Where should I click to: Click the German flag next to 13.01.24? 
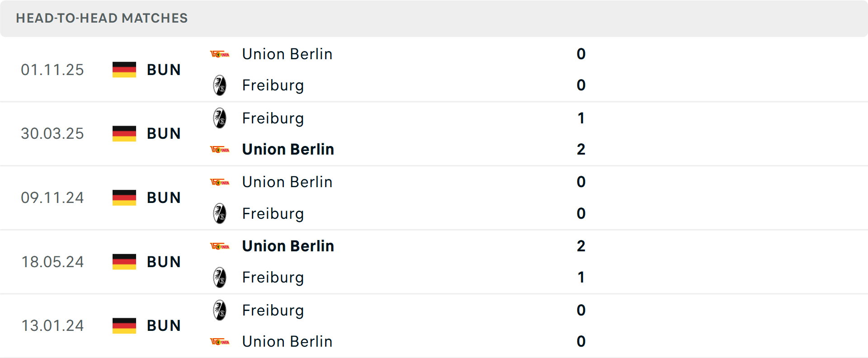(x=124, y=325)
